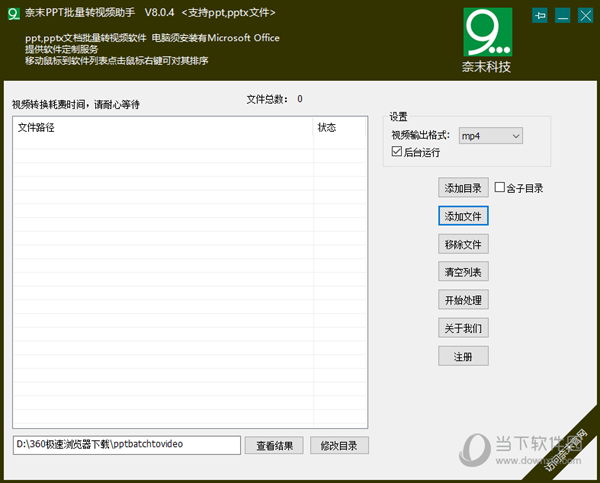Click the 添加文件 button
600x483 pixels.
click(463, 216)
